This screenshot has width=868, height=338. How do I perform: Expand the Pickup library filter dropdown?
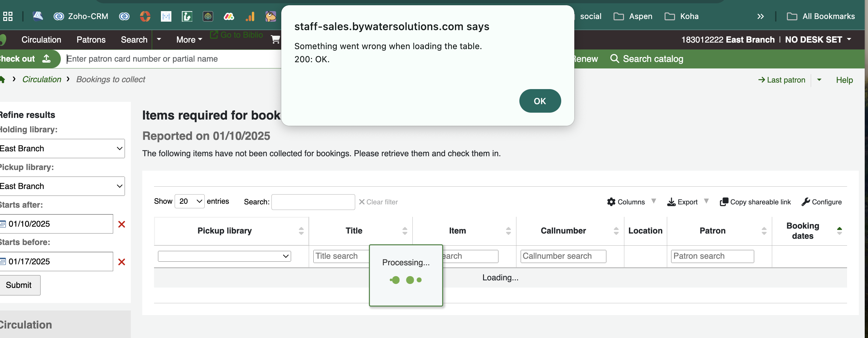click(x=224, y=256)
